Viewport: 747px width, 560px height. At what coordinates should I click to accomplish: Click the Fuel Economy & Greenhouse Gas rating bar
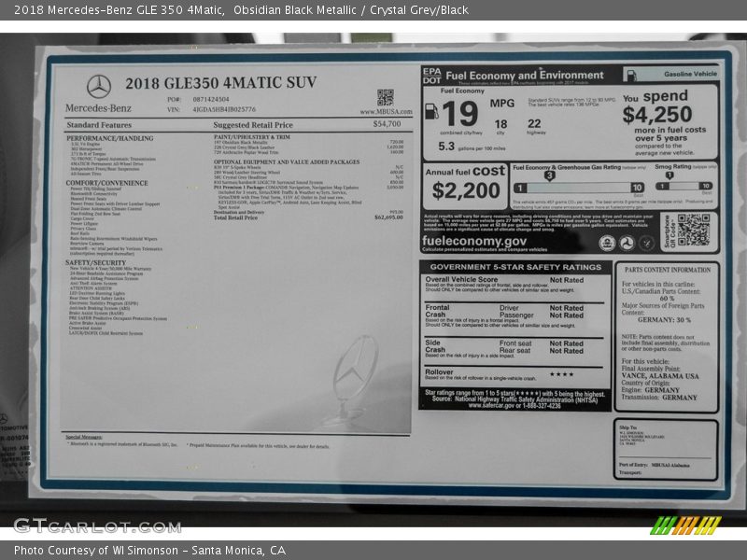(579, 188)
